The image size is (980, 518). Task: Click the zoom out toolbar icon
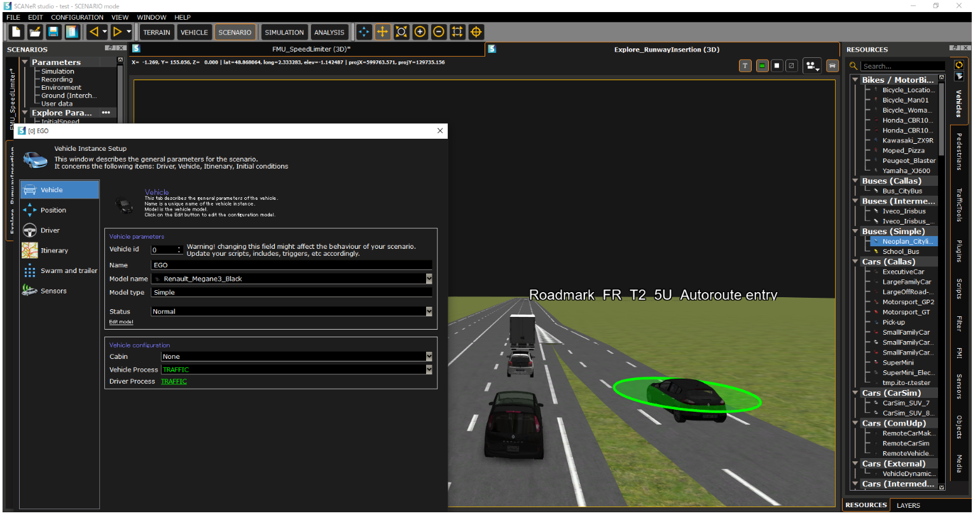(439, 32)
